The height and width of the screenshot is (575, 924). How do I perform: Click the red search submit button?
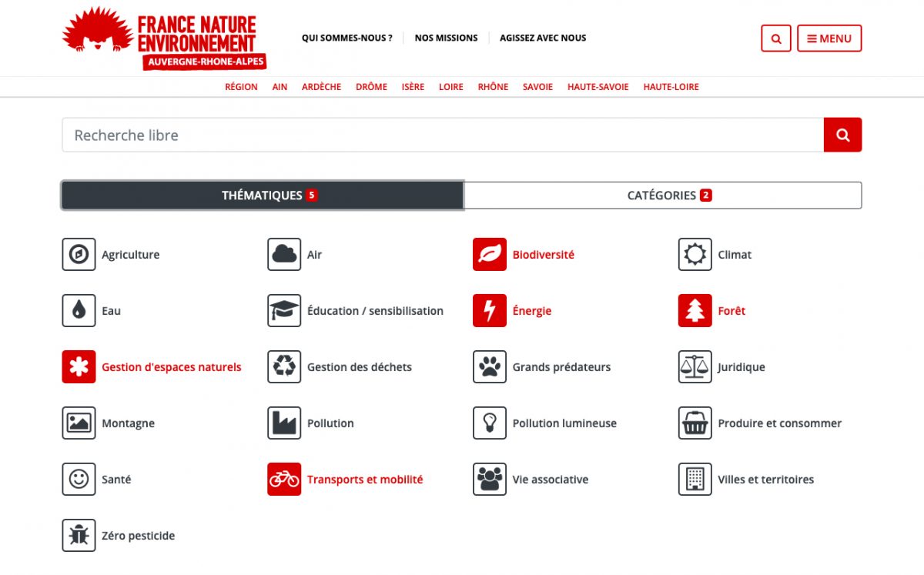click(842, 135)
